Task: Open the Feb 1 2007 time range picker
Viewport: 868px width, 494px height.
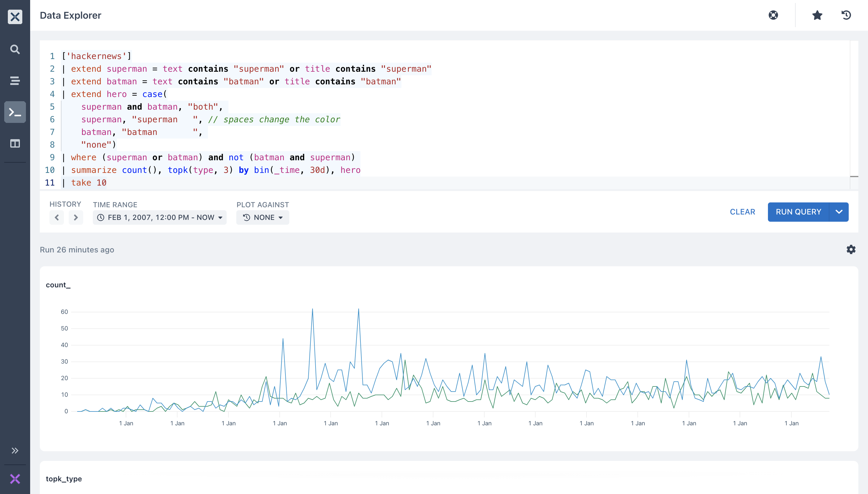Action: tap(159, 217)
